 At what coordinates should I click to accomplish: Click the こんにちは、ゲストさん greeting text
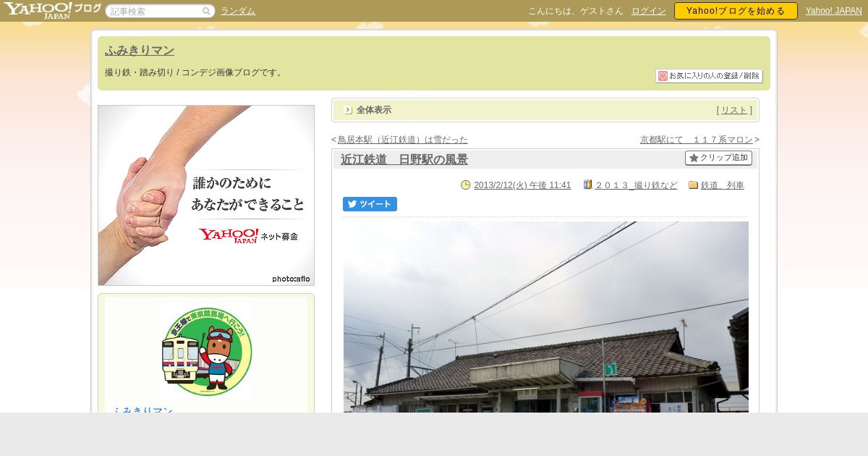pos(575,11)
